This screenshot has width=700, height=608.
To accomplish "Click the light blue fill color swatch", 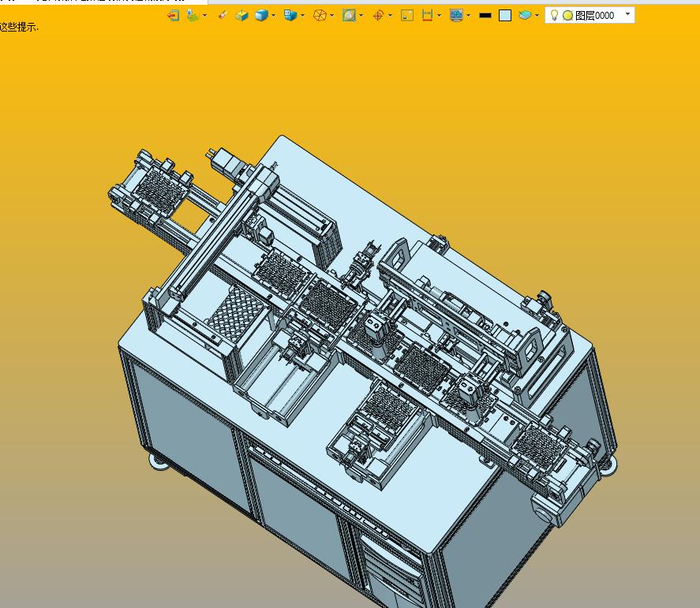I will pos(505,15).
